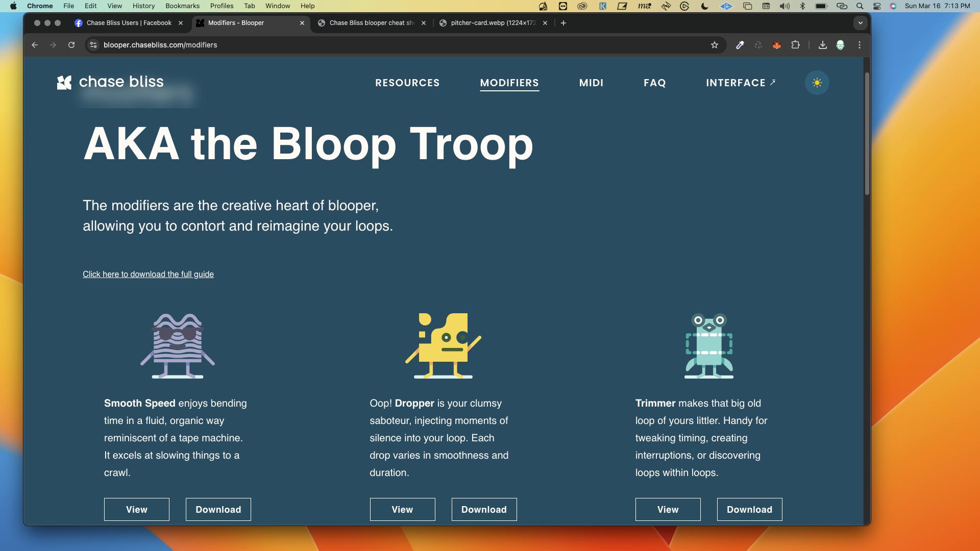Click the crescent moon Focus icon
The width and height of the screenshot is (980, 551).
point(705,6)
